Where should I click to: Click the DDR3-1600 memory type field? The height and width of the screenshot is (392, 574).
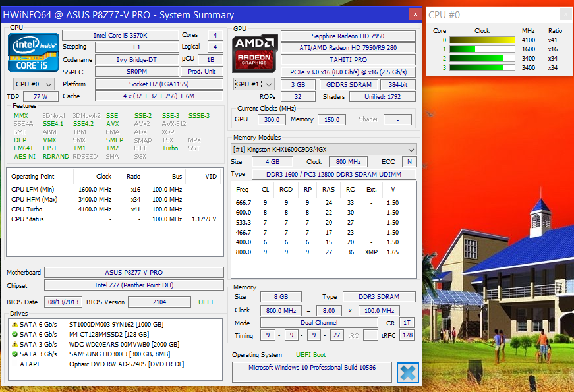334,174
